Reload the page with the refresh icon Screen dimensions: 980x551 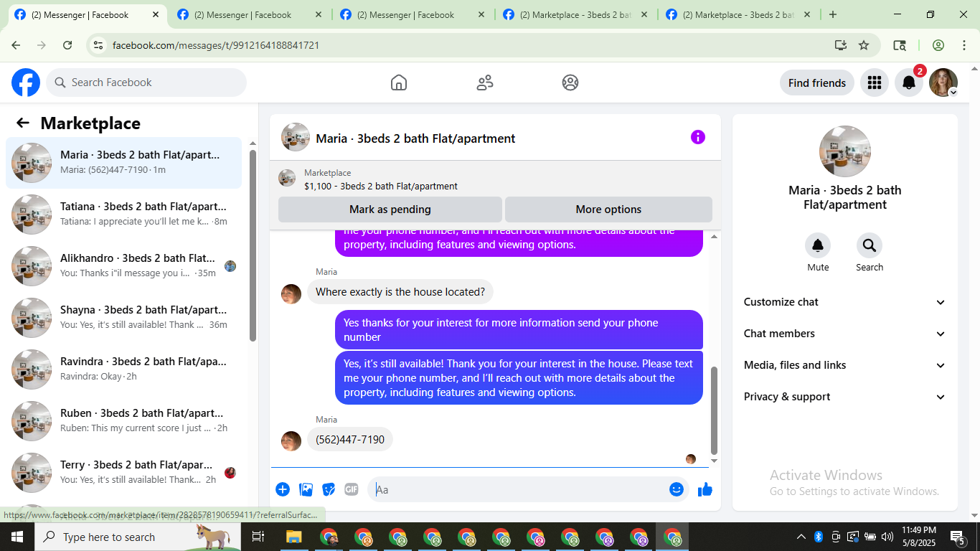pos(67,45)
